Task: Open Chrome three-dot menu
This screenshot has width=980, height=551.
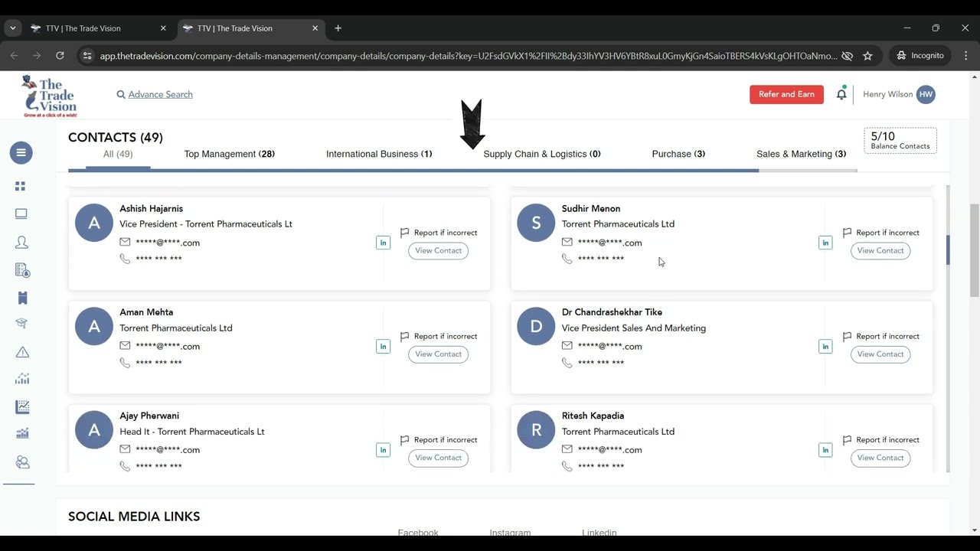Action: pyautogui.click(x=965, y=56)
